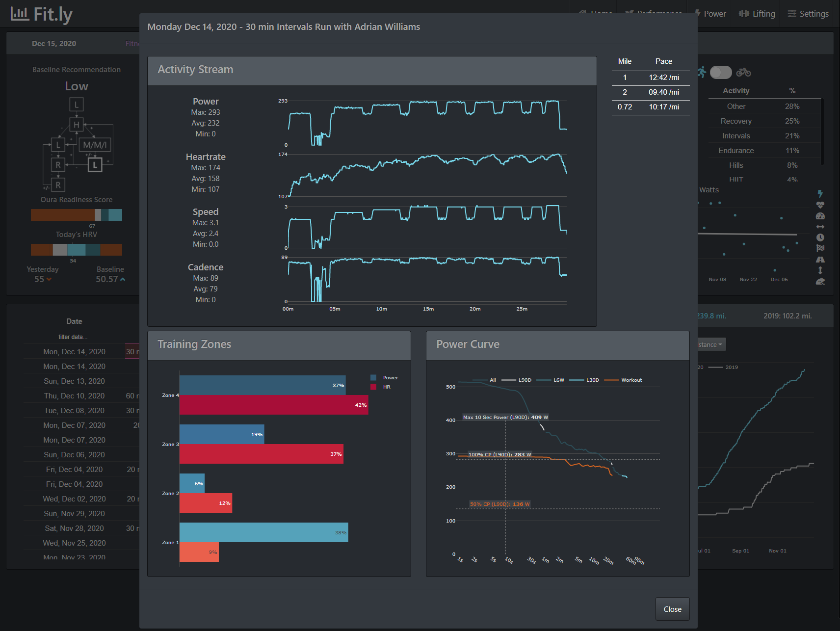Toggle the L90D series in Power Curve legend
Screen dimensions: 840x631
tap(516, 380)
